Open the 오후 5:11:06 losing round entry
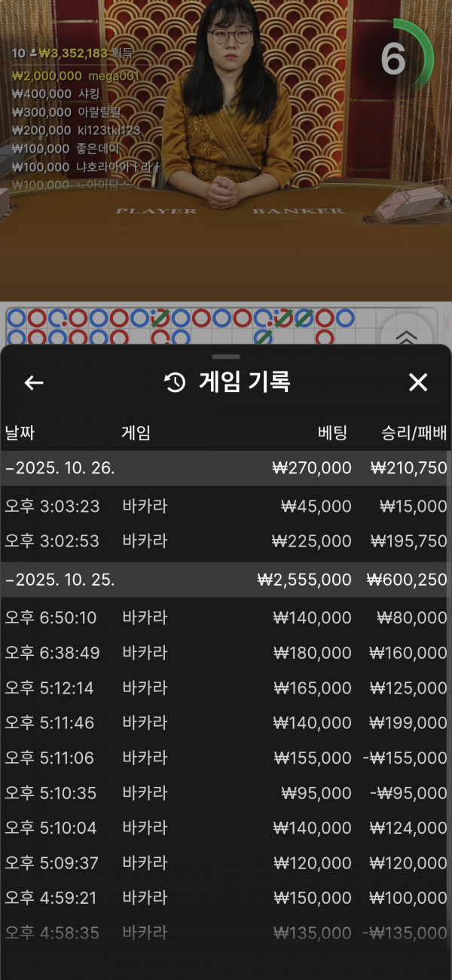The height and width of the screenshot is (980, 452). pos(226,758)
